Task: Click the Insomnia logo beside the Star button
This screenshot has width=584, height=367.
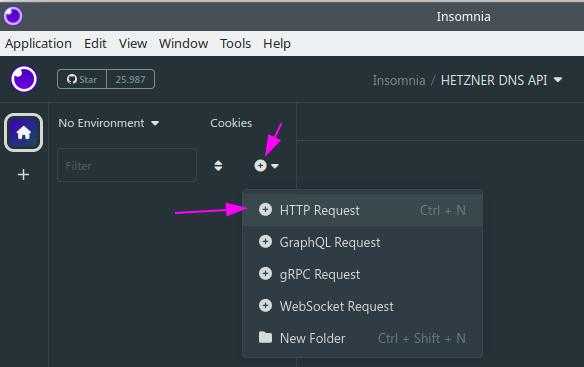Action: [24, 79]
